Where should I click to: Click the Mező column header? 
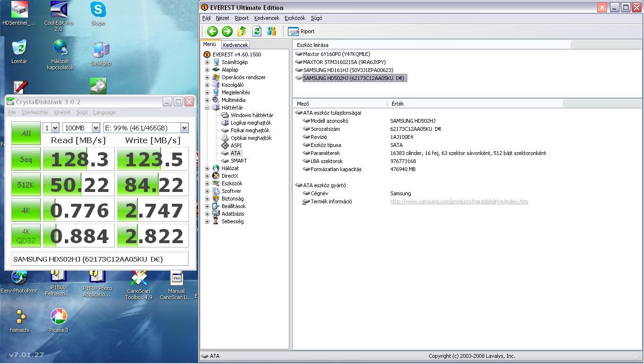(340, 103)
